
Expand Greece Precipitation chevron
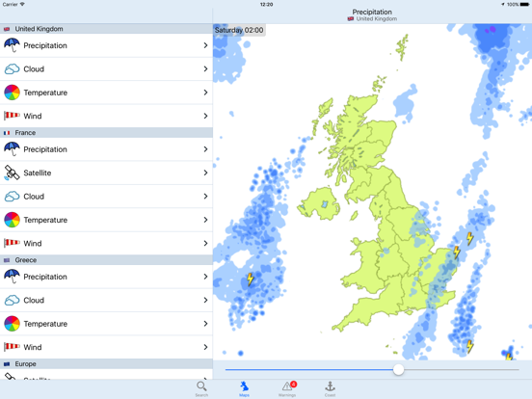(205, 277)
